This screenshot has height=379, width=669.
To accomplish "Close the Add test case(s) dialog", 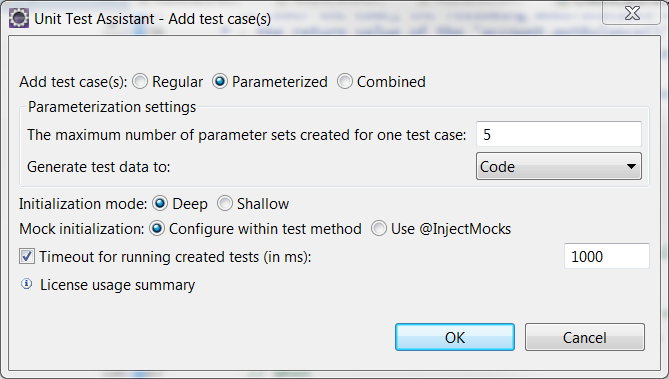I will (631, 13).
